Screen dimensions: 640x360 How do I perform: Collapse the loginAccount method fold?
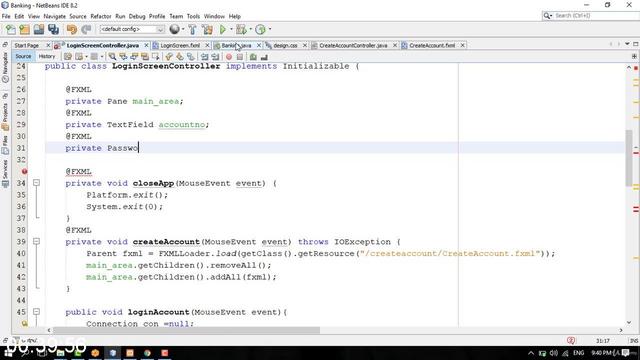pos(36,311)
